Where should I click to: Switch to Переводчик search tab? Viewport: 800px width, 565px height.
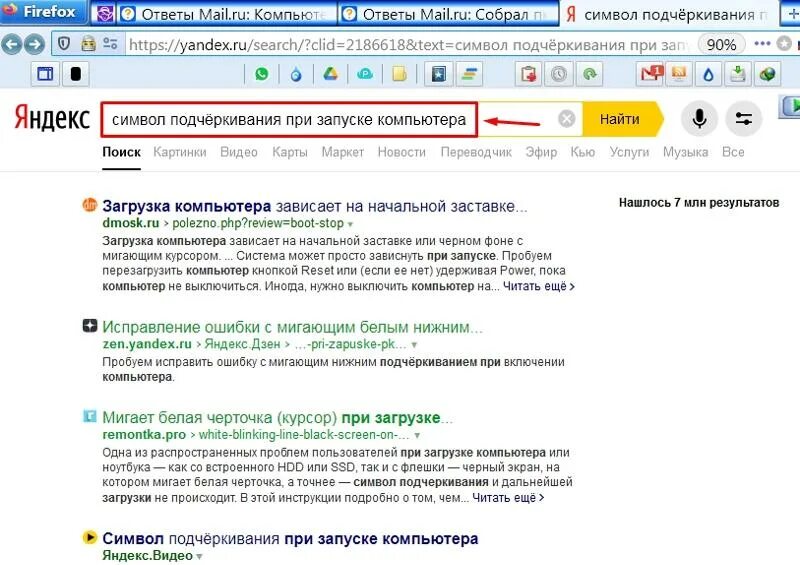476,152
